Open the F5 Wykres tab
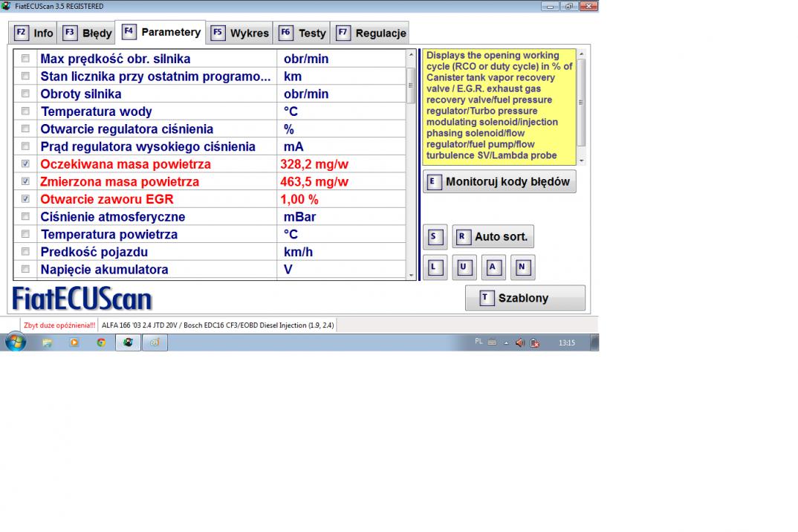 tap(239, 33)
